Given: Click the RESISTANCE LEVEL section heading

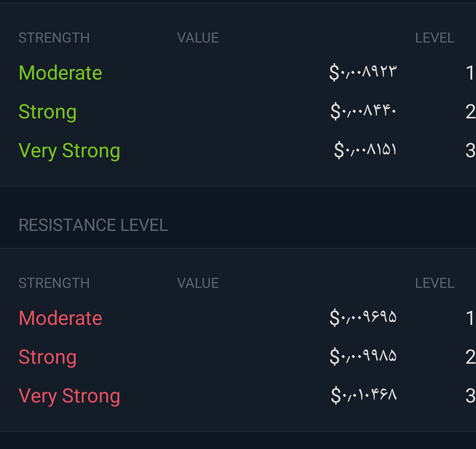Looking at the screenshot, I should [x=93, y=225].
